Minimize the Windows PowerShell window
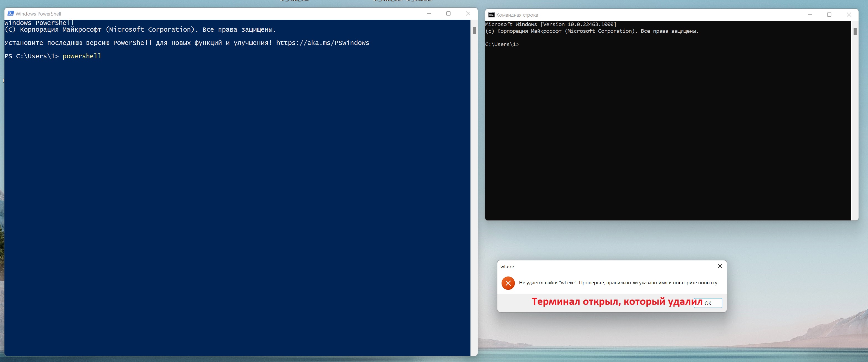This screenshot has height=362, width=868. click(x=429, y=14)
